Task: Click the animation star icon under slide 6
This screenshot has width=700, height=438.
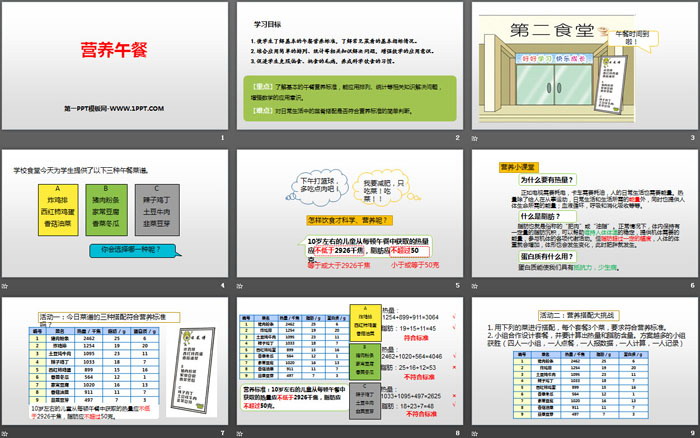Action: (x=475, y=286)
